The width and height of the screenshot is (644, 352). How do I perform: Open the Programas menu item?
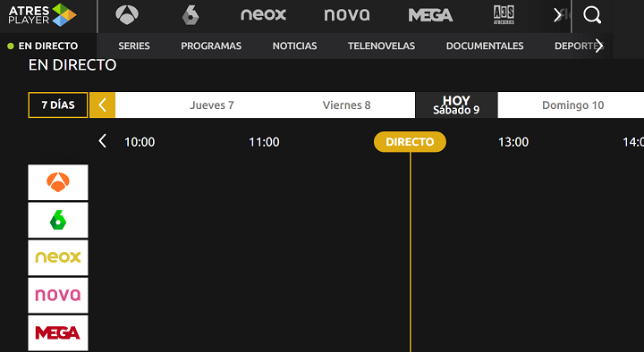tap(211, 46)
